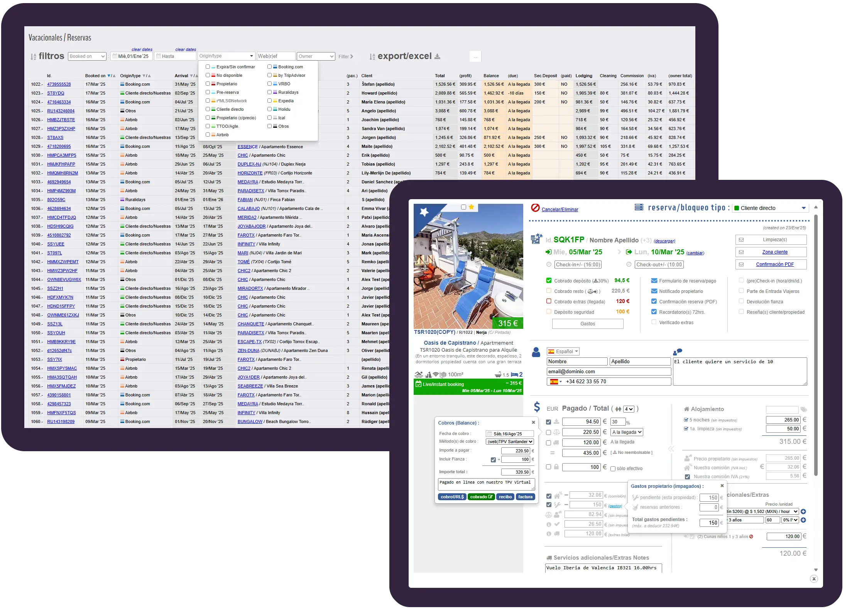Click the Booked on column header
The image size is (852, 616).
coord(95,76)
